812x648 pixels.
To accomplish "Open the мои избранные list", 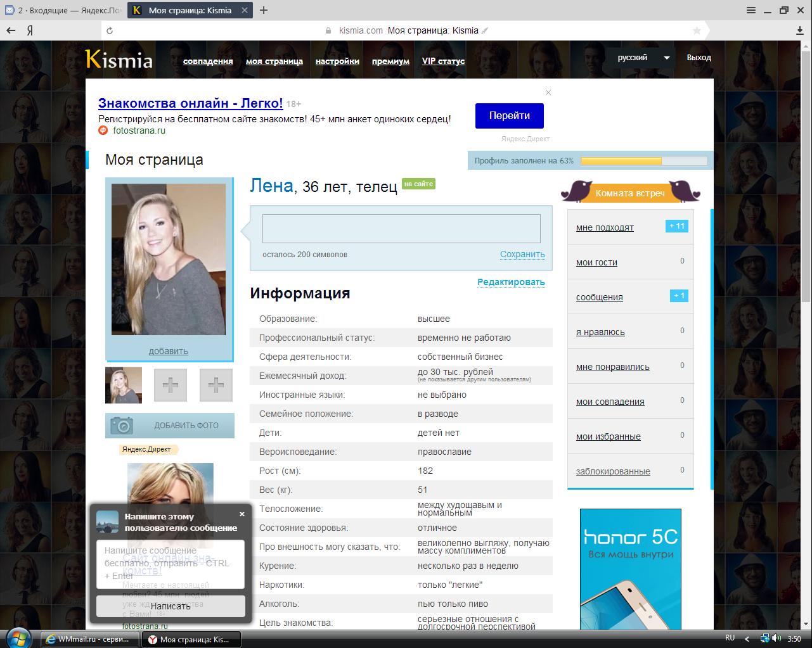I will pos(609,436).
